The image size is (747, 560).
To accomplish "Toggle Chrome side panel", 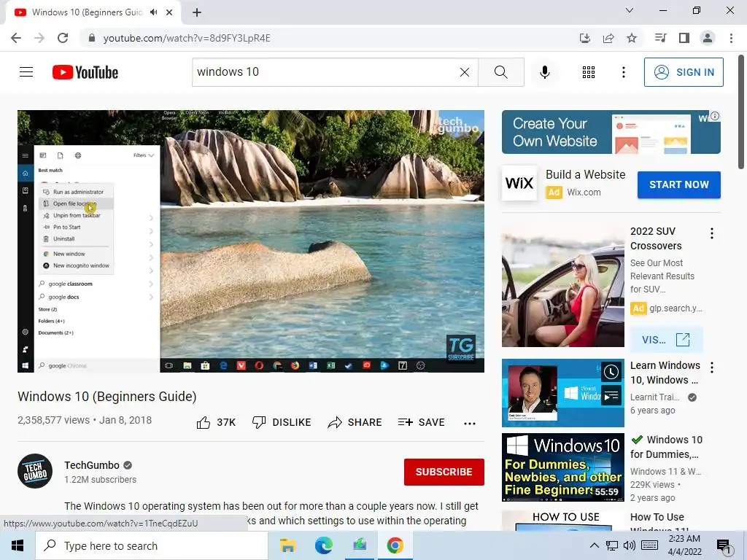I will point(684,38).
